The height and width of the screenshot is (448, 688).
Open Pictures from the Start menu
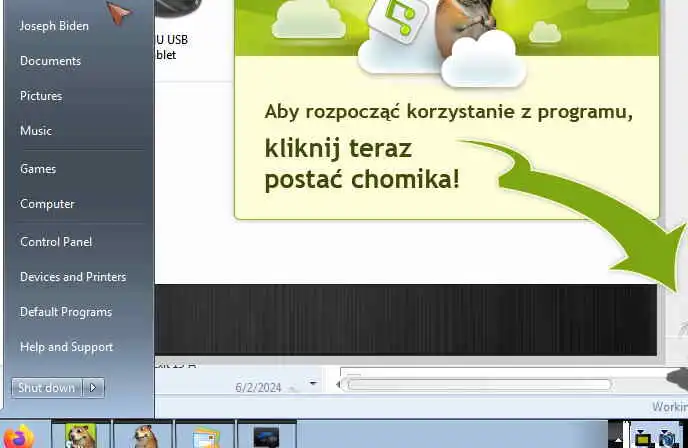pyautogui.click(x=41, y=96)
